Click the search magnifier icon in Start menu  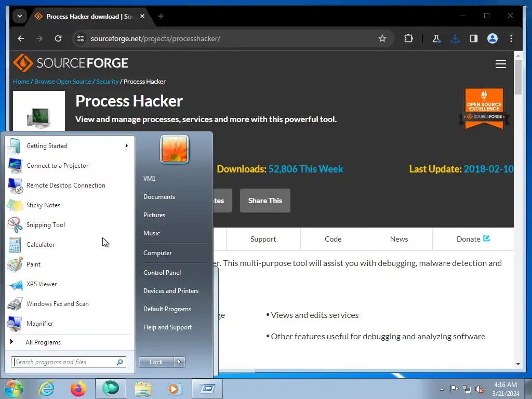(x=119, y=362)
